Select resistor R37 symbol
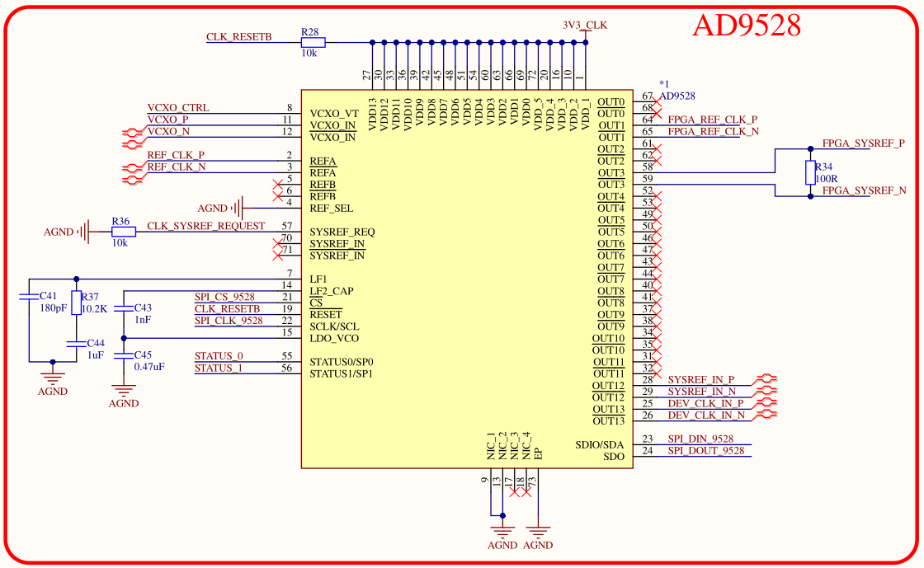Screen dimensions: 924x568 point(76,303)
